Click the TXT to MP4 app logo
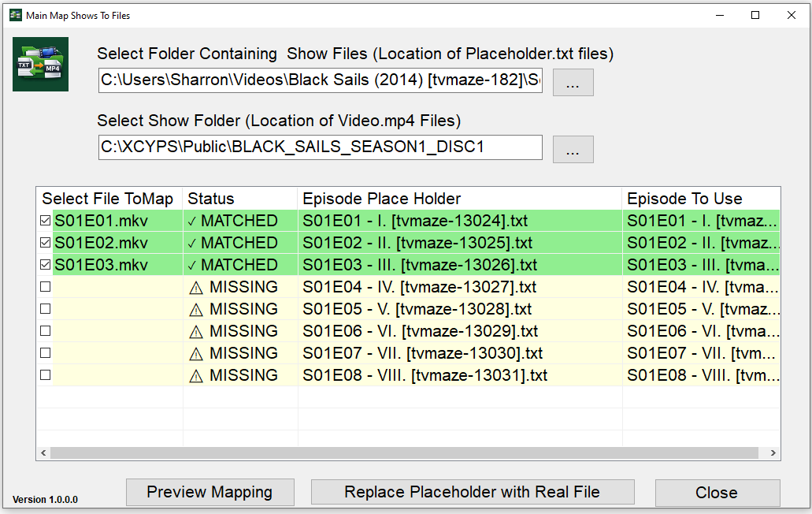The image size is (812, 514). coord(40,64)
